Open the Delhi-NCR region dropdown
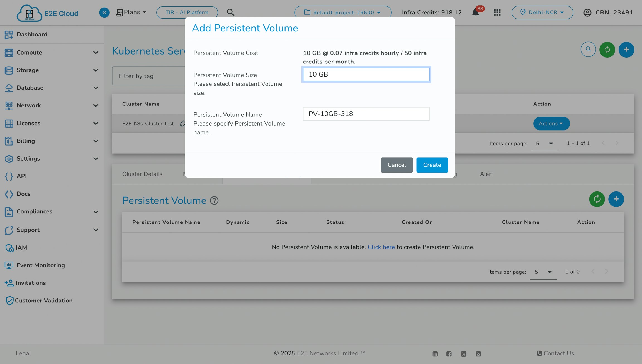This screenshot has width=642, height=364. click(542, 13)
